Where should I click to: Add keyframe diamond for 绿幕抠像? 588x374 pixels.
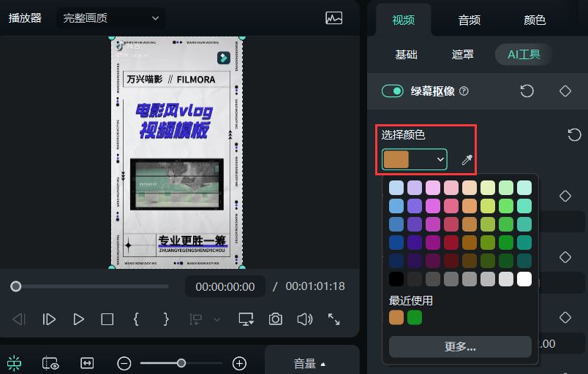(x=565, y=91)
